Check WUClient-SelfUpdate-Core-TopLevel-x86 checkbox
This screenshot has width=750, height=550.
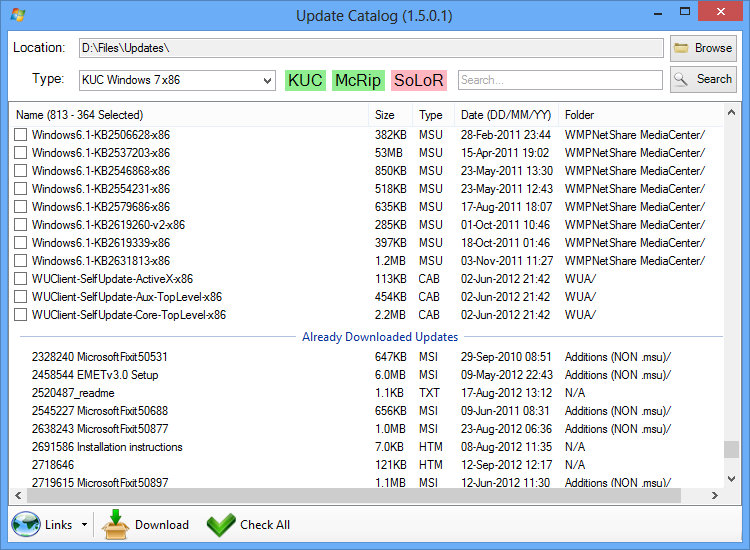[x=20, y=315]
